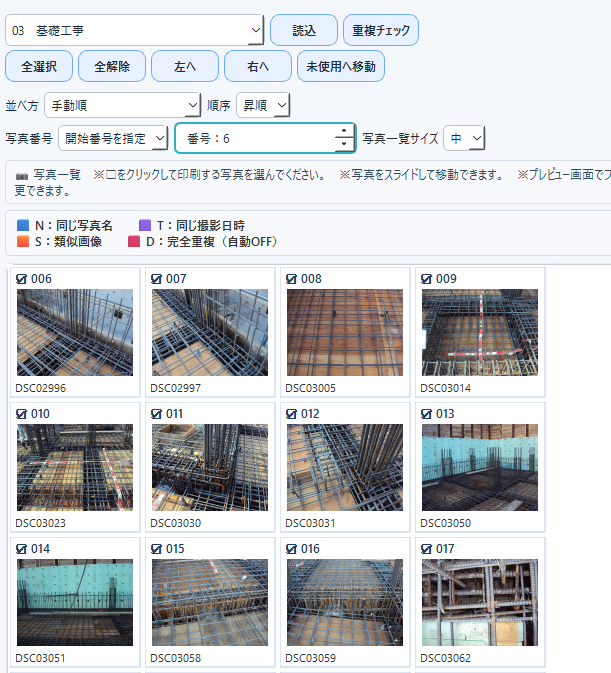Image resolution: width=611 pixels, height=673 pixels.
Task: Open the 03 基礎工事 category dropdown
Action: 134,30
